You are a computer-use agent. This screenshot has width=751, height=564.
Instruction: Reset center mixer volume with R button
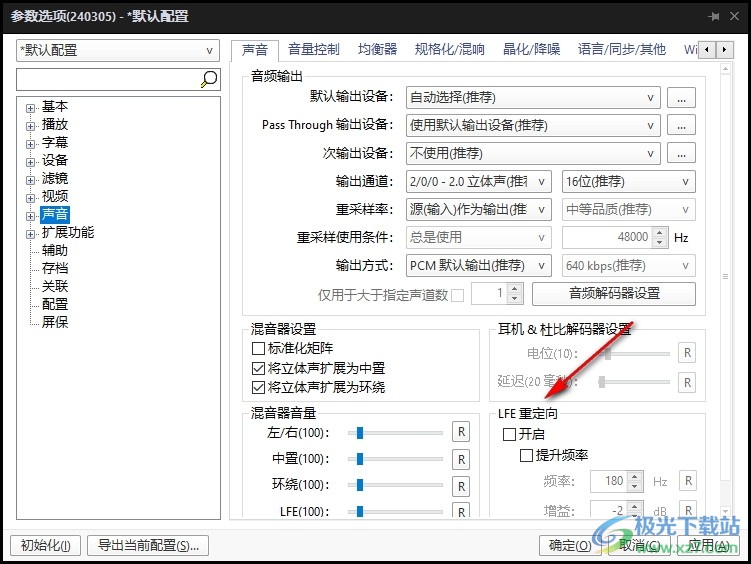(461, 459)
